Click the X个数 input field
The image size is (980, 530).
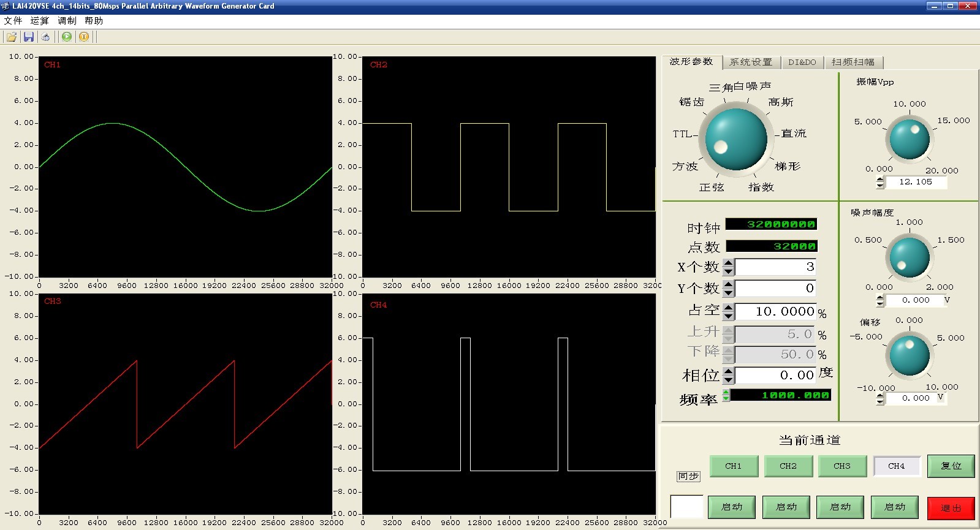(776, 267)
